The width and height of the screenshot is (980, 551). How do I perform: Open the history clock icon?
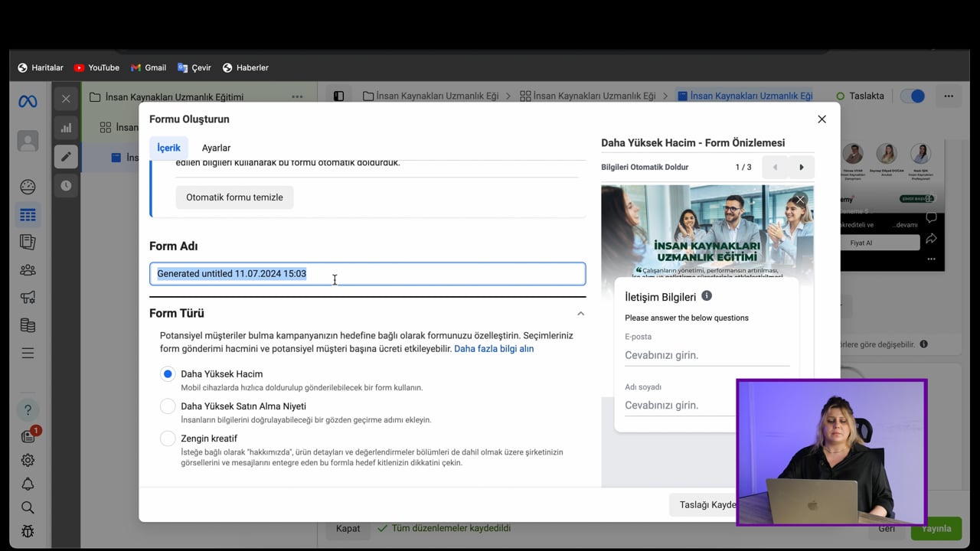click(66, 185)
